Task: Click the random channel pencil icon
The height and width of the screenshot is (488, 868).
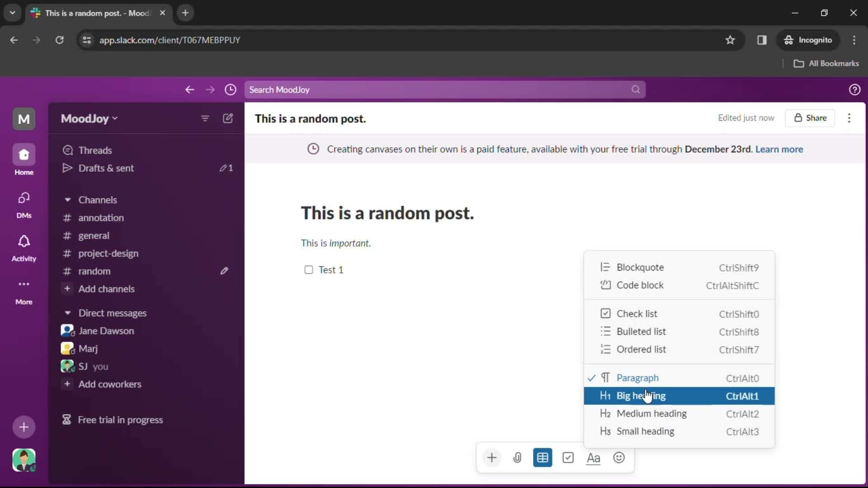Action: (224, 271)
